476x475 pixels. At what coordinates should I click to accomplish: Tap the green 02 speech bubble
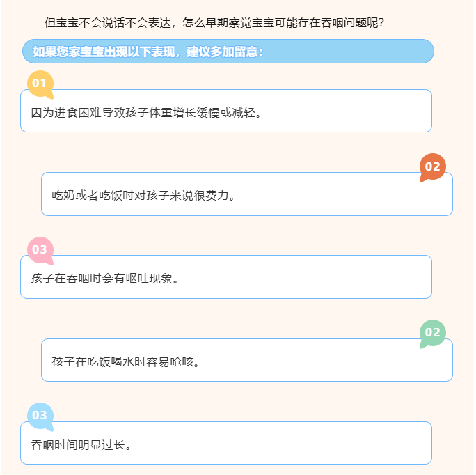click(433, 332)
